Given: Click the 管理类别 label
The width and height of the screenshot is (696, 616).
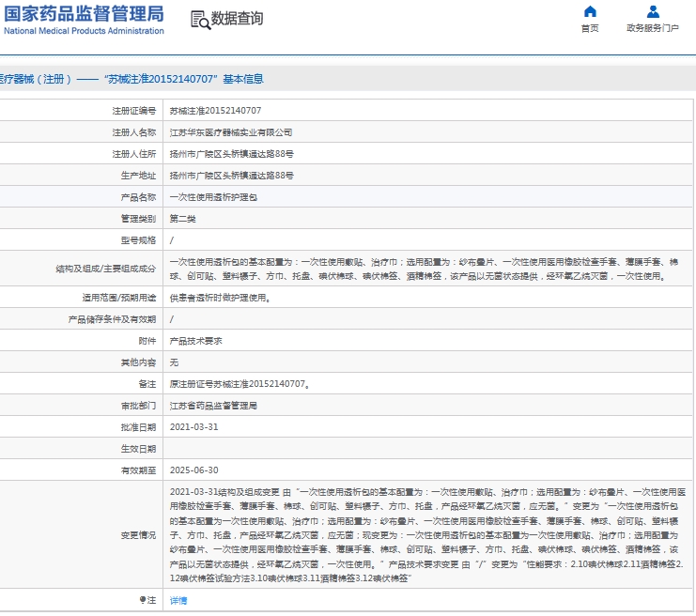Looking at the screenshot, I should [138, 219].
